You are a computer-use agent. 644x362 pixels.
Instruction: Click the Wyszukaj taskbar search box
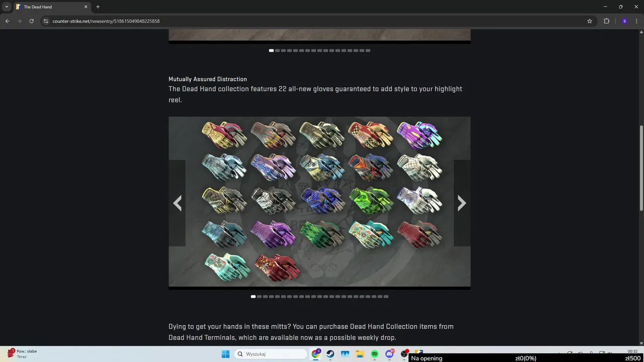[271, 354]
